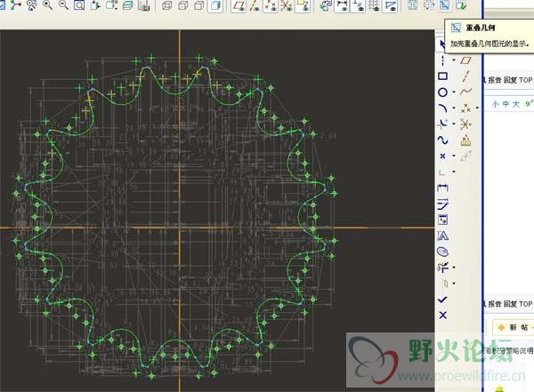Click the refit view icon in the toolbar
Viewport: 534px width, 392px height.
(79, 5)
